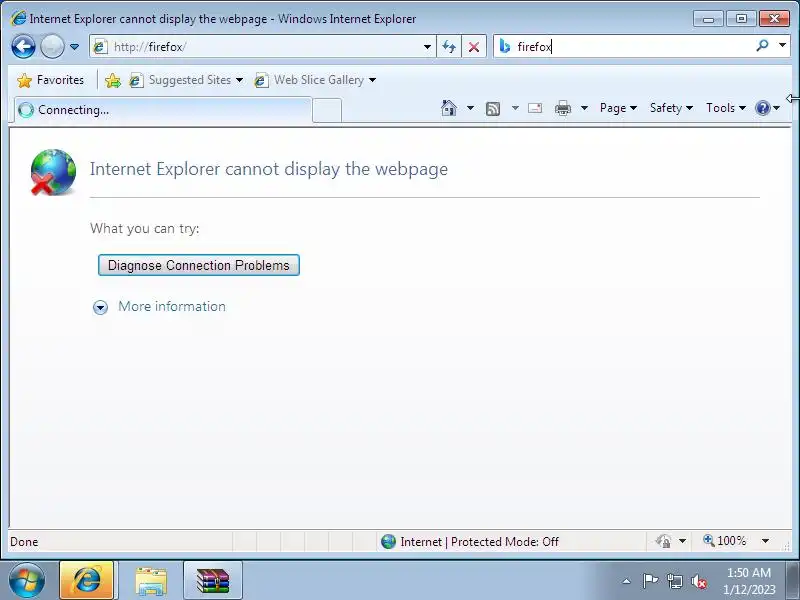Click the 100% zoom level button

click(x=724, y=541)
